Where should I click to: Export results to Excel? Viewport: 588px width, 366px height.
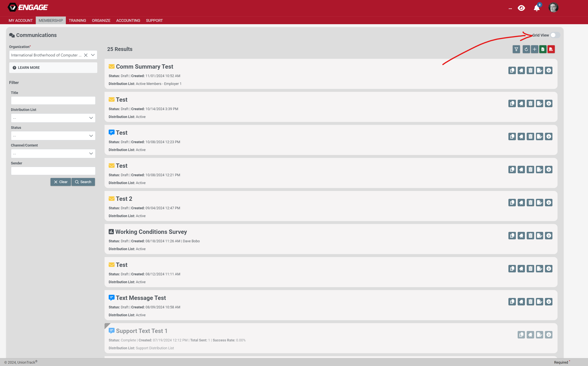(543, 49)
